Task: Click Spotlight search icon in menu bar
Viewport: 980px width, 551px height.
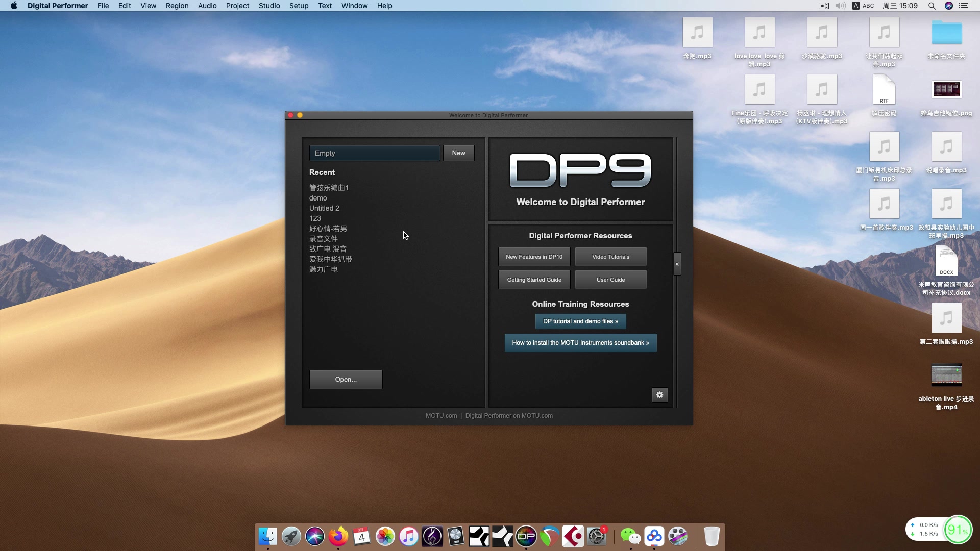Action: tap(932, 6)
